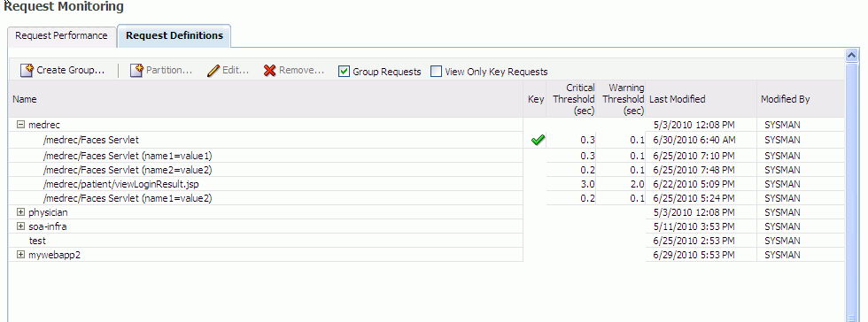Click the 6/30/2010 6:40 AM date
This screenshot has width=868, height=322.
[694, 141]
